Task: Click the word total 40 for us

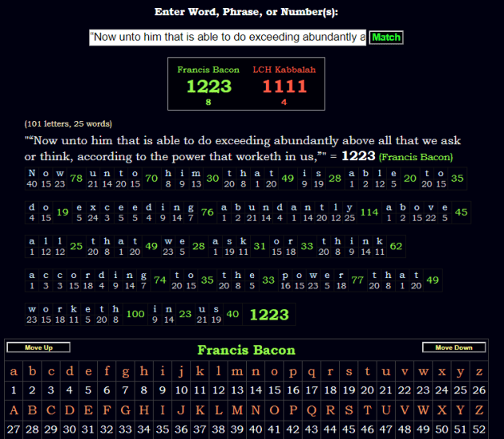Action: (x=232, y=314)
